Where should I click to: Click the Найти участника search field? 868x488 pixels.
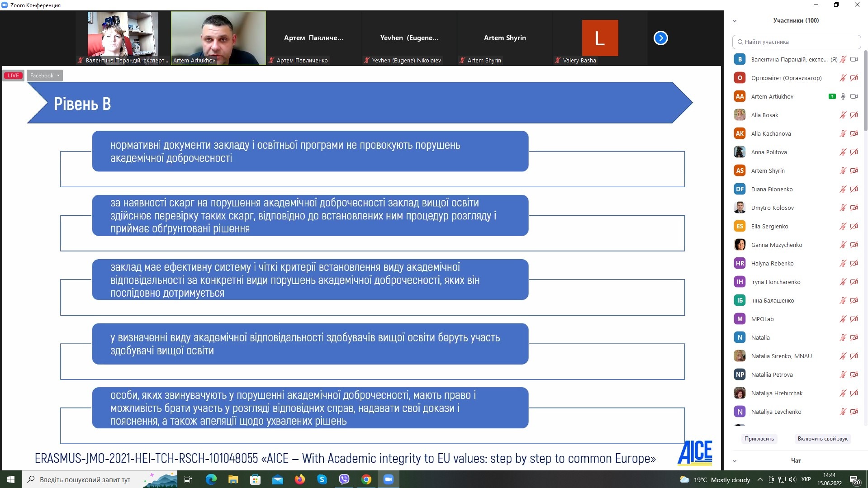[x=796, y=42]
